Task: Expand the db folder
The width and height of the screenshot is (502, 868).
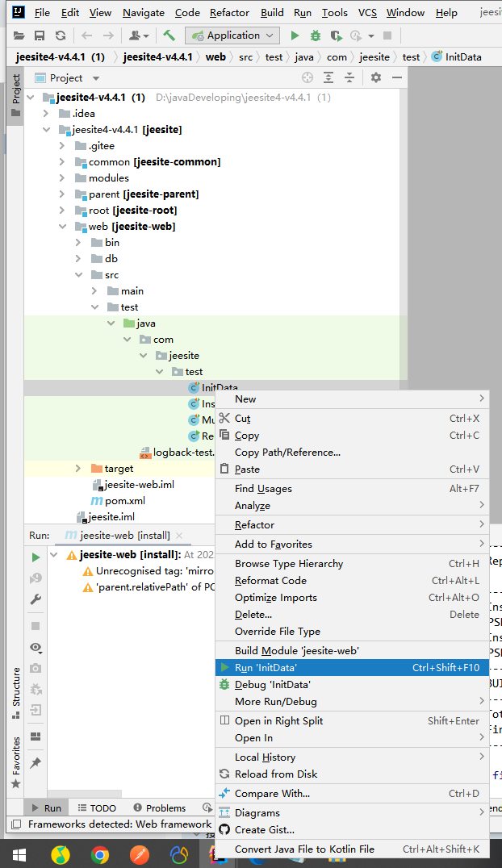Action: [x=78, y=258]
